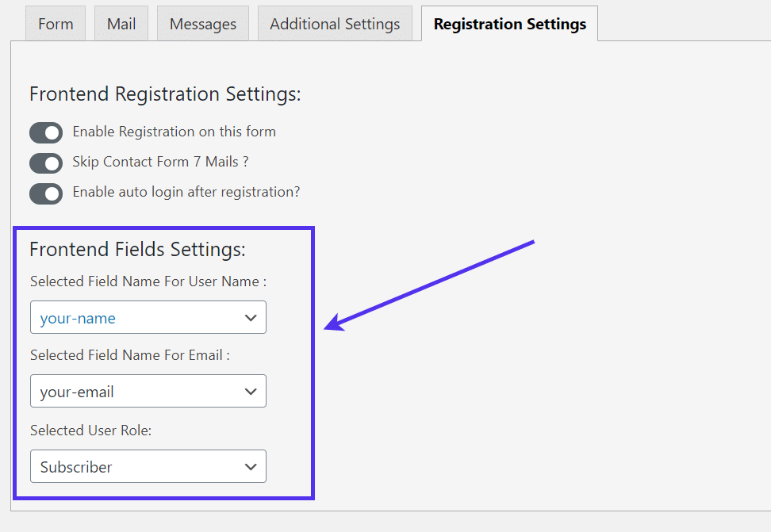Select the Registration Settings tab

click(x=508, y=24)
